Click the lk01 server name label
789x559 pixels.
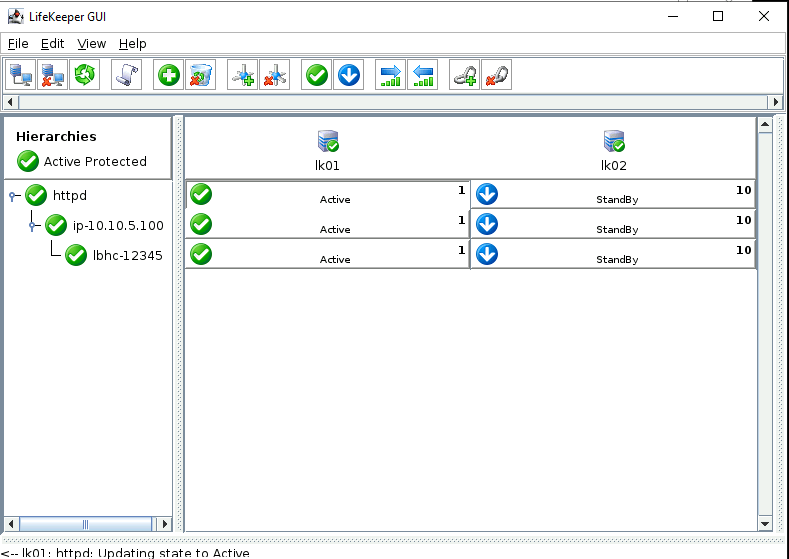pyautogui.click(x=327, y=166)
